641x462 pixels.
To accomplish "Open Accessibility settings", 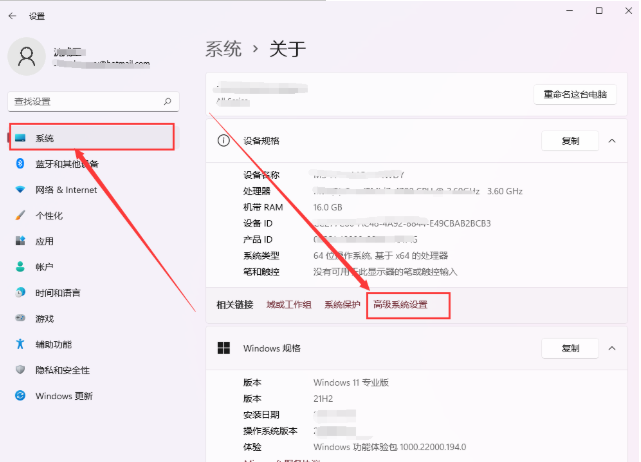I will [53, 344].
